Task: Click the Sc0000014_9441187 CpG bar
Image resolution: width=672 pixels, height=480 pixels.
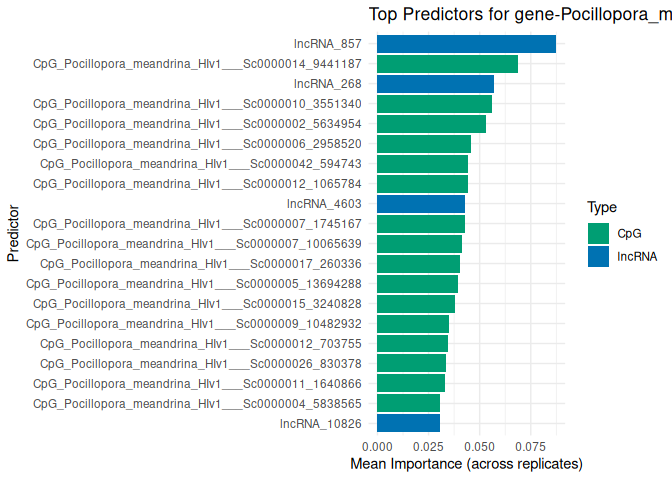Action: tap(447, 64)
